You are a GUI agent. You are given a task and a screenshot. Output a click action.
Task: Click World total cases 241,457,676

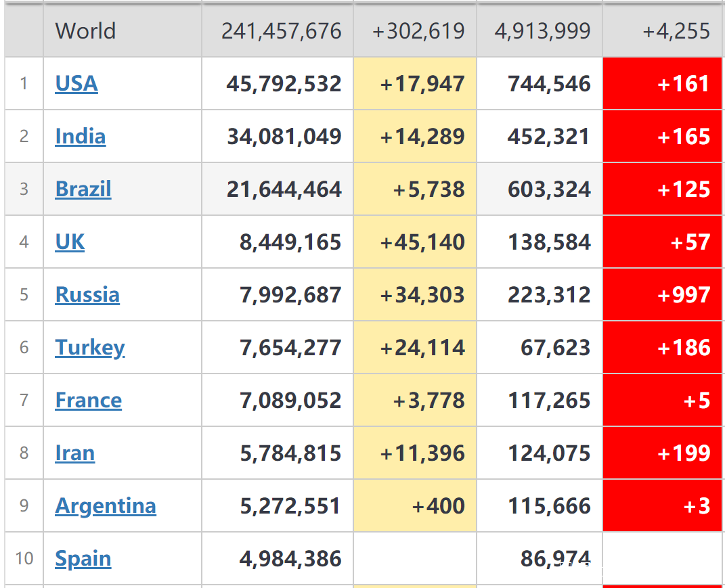[281, 31]
